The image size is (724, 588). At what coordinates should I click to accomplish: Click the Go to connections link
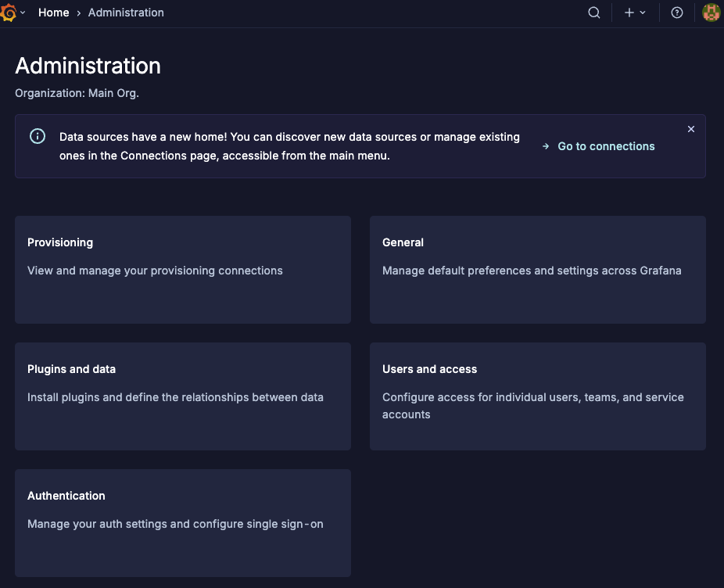(x=606, y=146)
